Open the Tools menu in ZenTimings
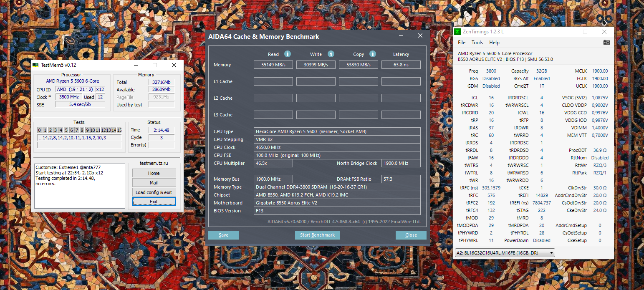This screenshot has height=290, width=644. (x=477, y=43)
